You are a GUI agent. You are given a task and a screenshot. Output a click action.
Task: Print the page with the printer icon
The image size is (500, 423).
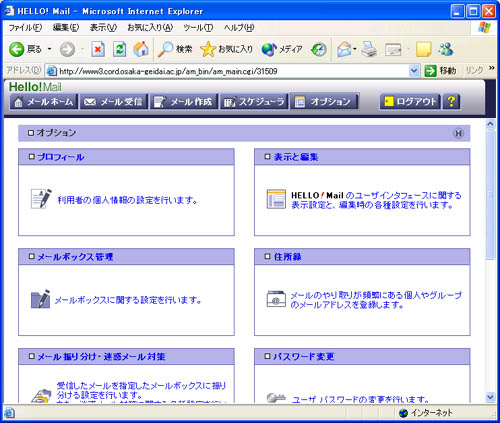[369, 49]
